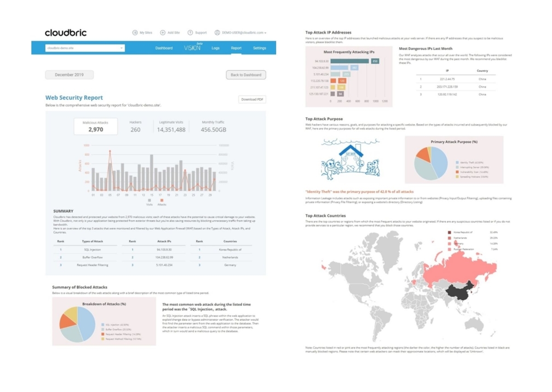Screen dimensions: 552x392
Task: Download the report as PDF
Action: pyautogui.click(x=252, y=99)
